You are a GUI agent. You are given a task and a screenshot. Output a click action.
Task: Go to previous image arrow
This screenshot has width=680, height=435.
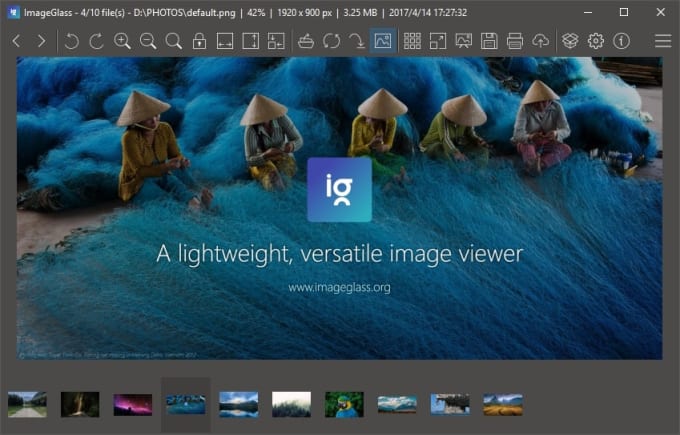click(16, 41)
